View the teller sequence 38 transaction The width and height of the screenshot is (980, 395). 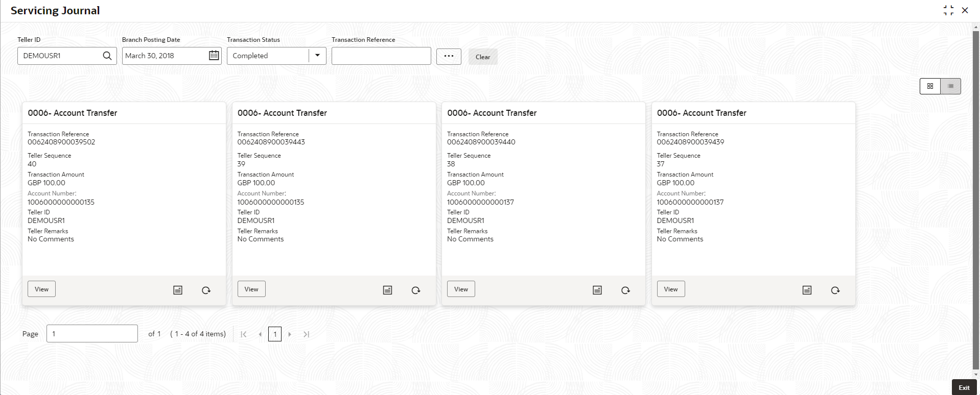(x=461, y=289)
